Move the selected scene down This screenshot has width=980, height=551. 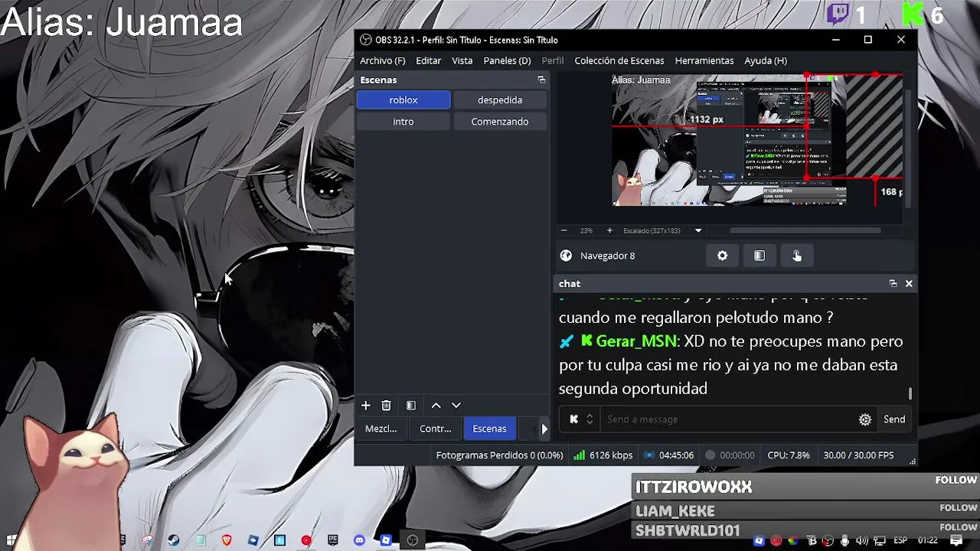[x=456, y=406]
